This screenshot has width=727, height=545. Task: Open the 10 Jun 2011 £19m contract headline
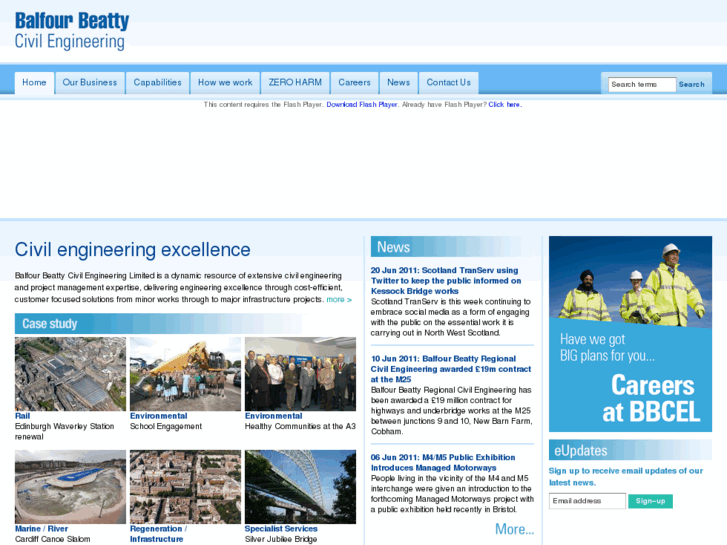(x=451, y=369)
